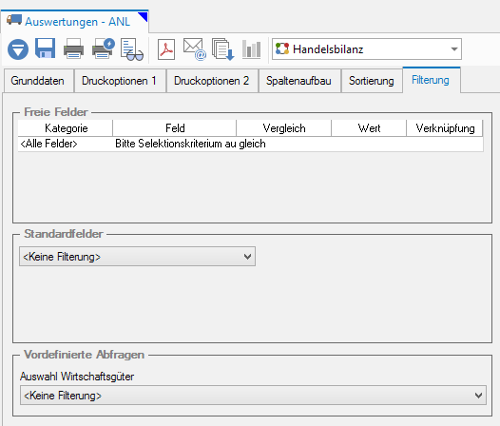Open the Druckoptionen 2 tab
Image resolution: width=500 pixels, height=426 pixels.
(x=211, y=80)
